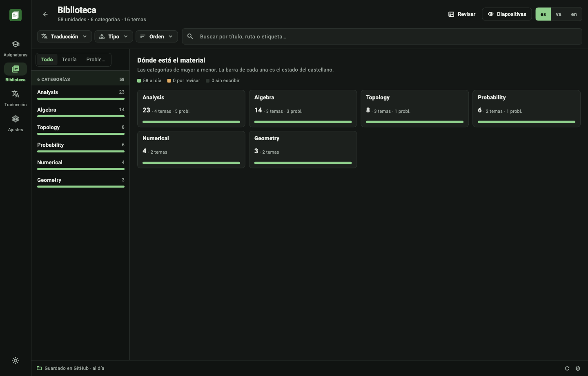
Task: Click the green app logo icon
Action: 16,15
